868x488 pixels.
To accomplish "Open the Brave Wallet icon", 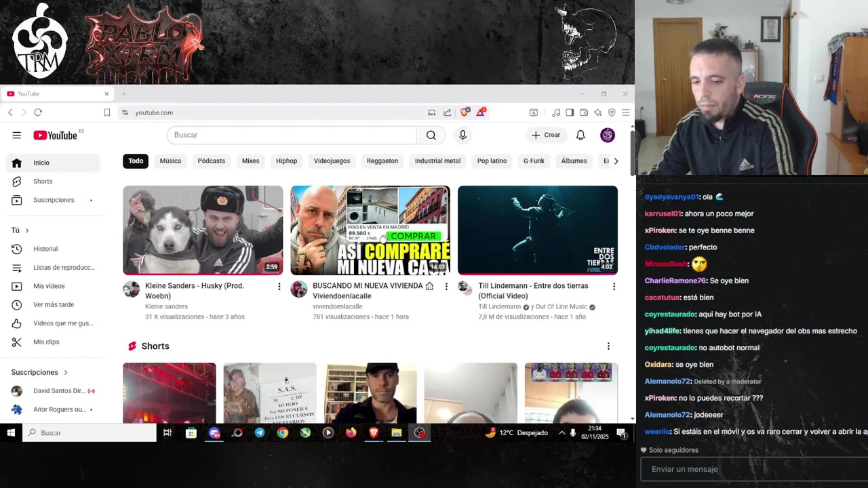I will point(583,113).
